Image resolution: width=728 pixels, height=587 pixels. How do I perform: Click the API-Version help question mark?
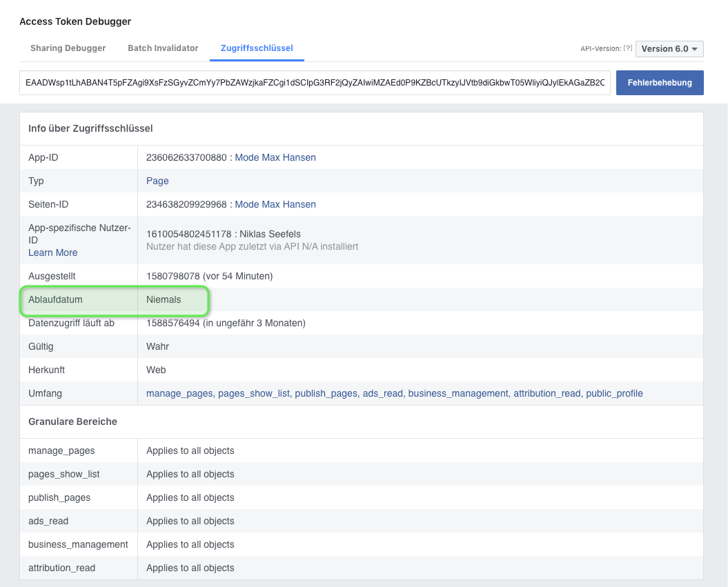coord(627,49)
